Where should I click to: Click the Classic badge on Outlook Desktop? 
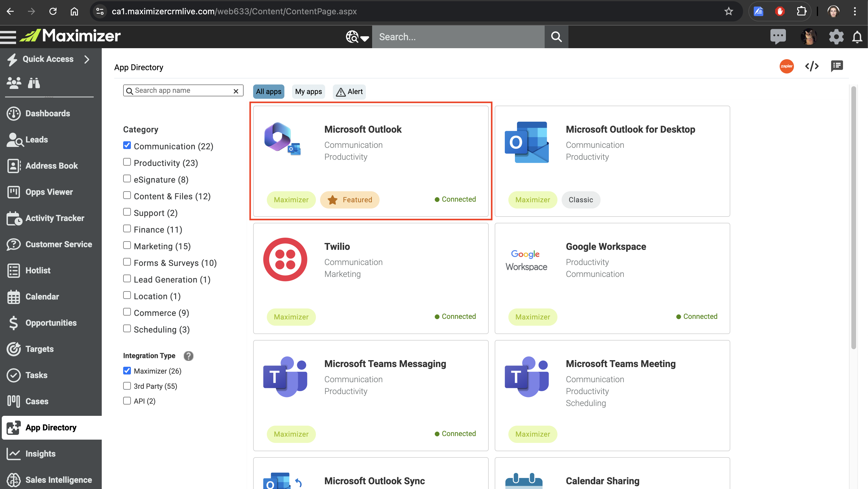(x=581, y=200)
